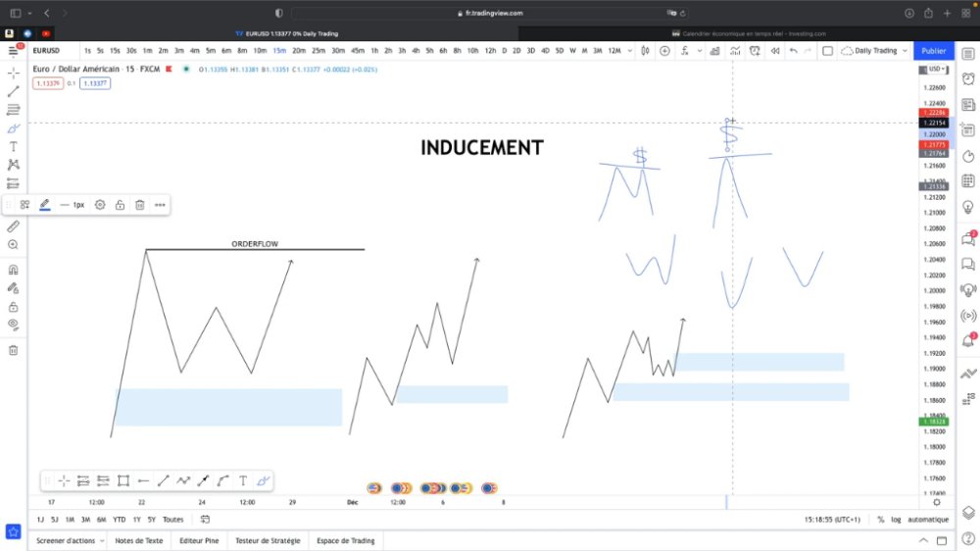The width and height of the screenshot is (980, 551).
Task: Open the three-dots more options menu
Action: (x=160, y=205)
